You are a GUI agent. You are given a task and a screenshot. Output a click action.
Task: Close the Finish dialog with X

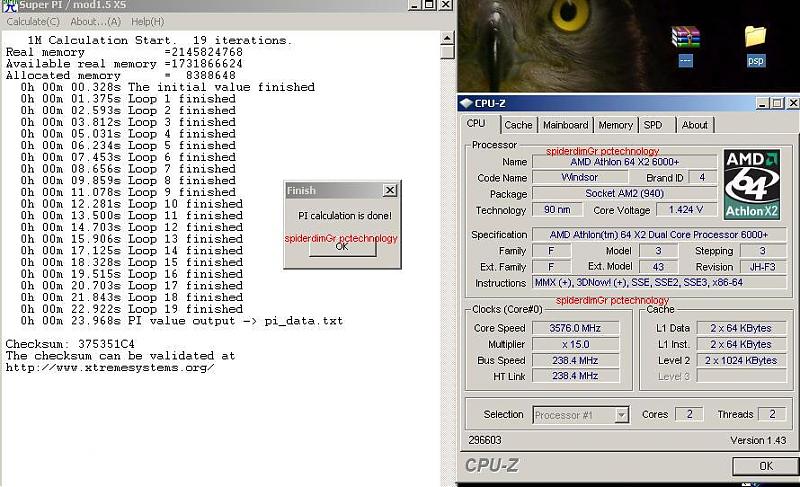390,190
